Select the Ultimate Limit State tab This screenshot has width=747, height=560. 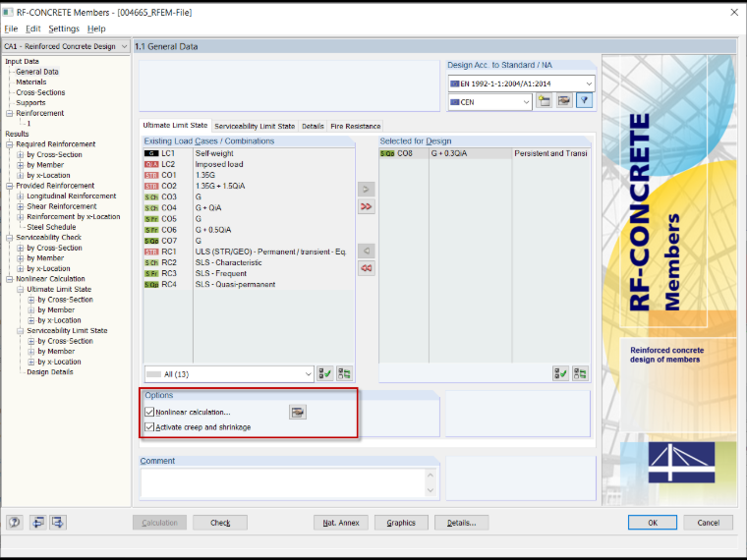175,125
